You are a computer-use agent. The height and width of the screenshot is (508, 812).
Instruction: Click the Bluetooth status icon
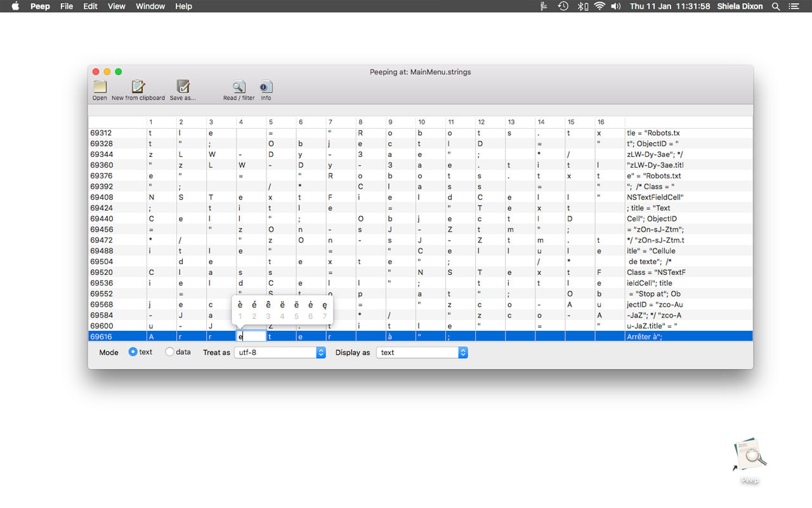click(x=582, y=6)
